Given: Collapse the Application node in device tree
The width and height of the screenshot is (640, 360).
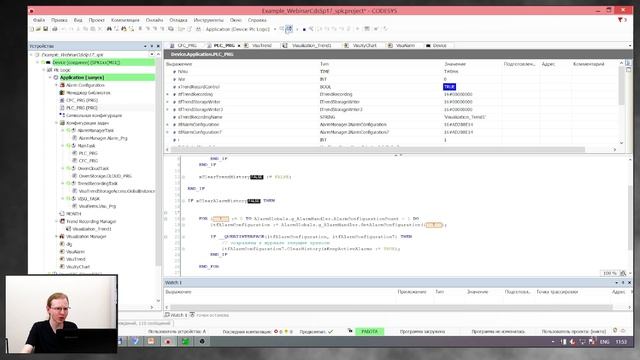Looking at the screenshot, I should 51,78.
